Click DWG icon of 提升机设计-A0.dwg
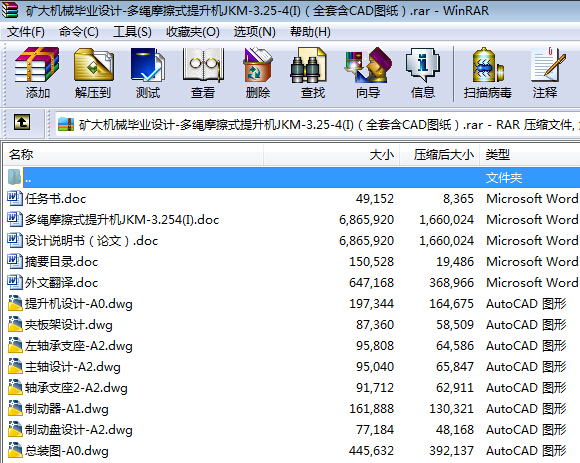580x463 pixels. 15,303
